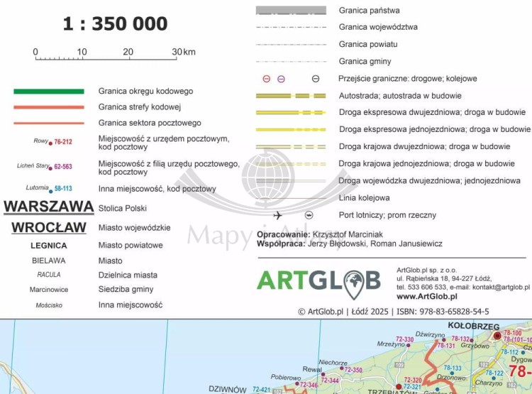Viewport: 532px width, 394px height.
Task: Click postal code 72-330 on the map
Action: (405, 339)
